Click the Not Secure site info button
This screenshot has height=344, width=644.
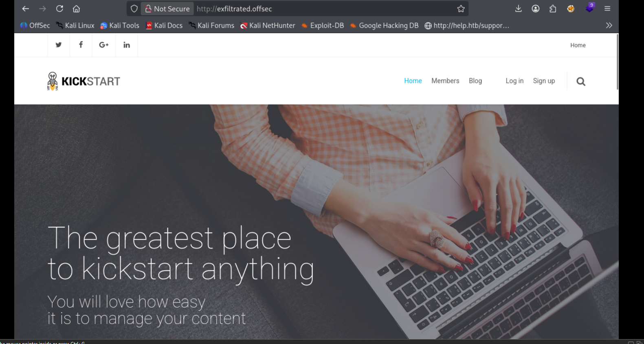coord(167,9)
